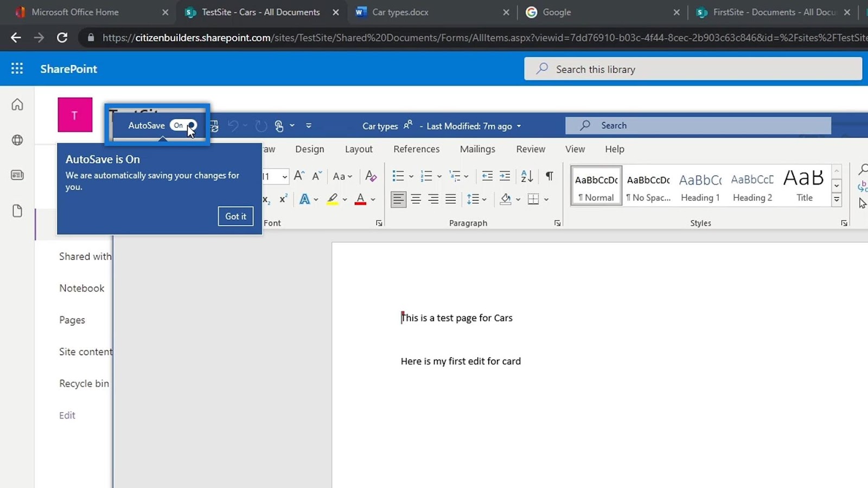Toggle Center alignment

pyautogui.click(x=416, y=199)
